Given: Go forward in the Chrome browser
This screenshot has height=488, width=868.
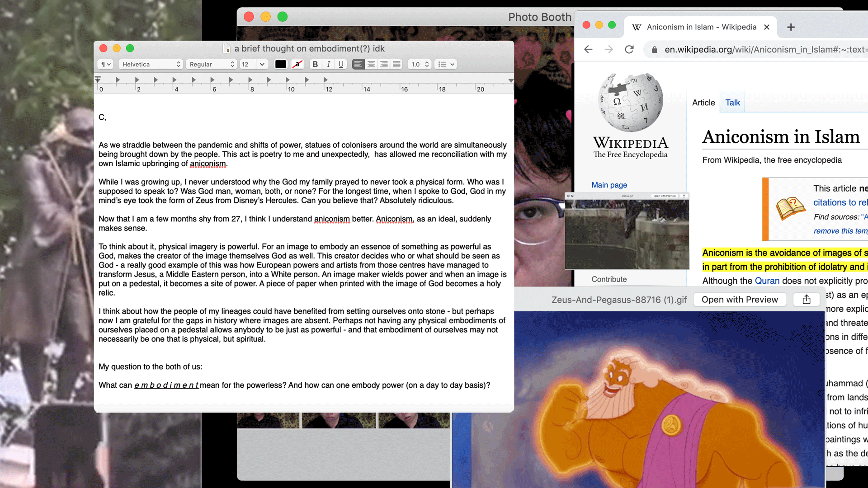Looking at the screenshot, I should [x=609, y=49].
